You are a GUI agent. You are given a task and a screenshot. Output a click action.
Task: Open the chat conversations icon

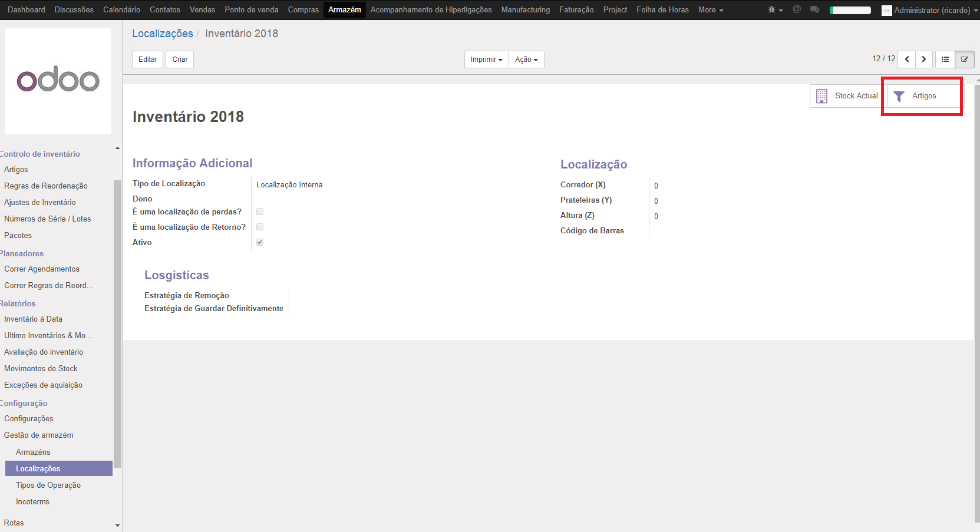[x=814, y=9]
